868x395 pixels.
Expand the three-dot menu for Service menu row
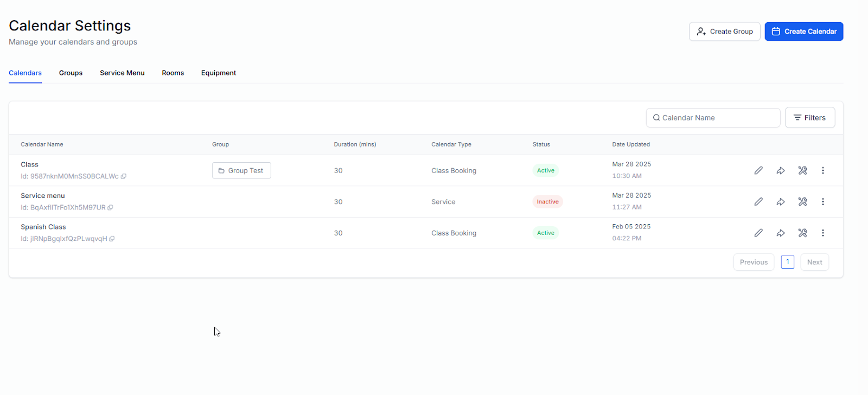tap(822, 202)
